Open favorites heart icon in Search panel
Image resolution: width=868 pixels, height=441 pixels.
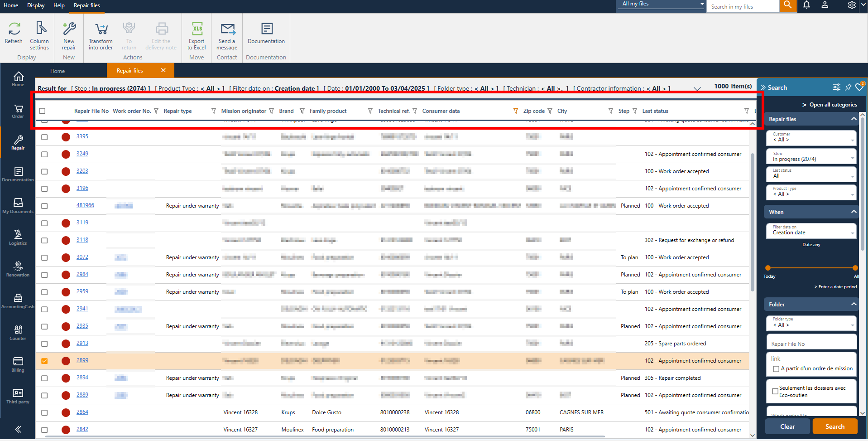pos(859,87)
